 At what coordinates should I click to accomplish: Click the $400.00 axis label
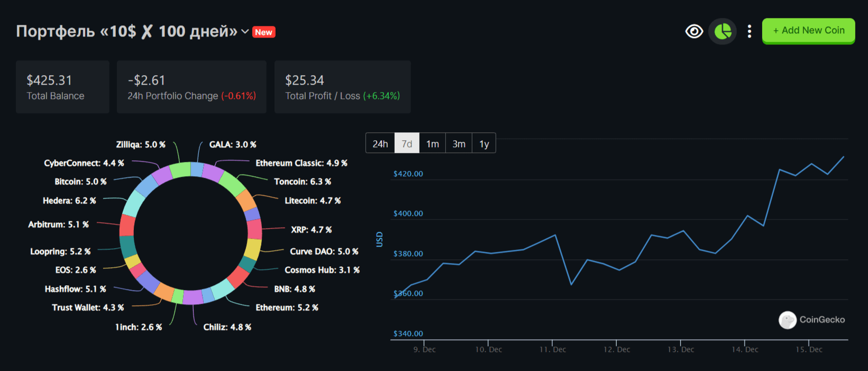pos(408,213)
